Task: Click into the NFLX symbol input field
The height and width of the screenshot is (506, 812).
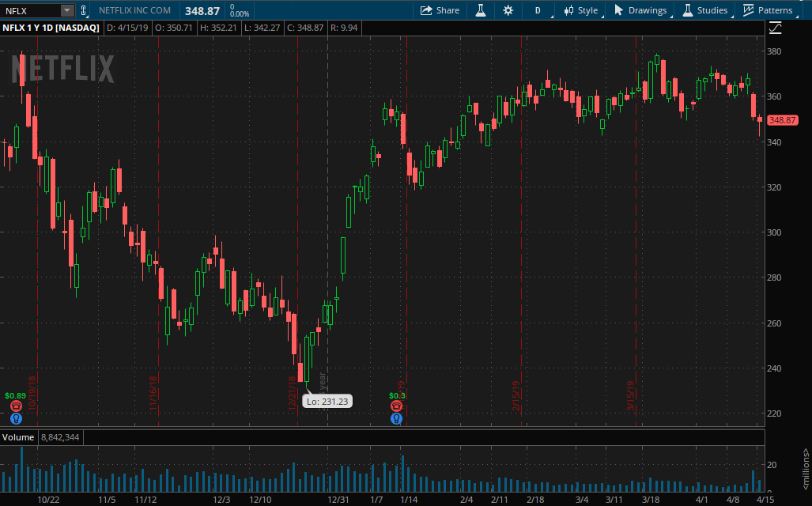Action: click(x=30, y=10)
